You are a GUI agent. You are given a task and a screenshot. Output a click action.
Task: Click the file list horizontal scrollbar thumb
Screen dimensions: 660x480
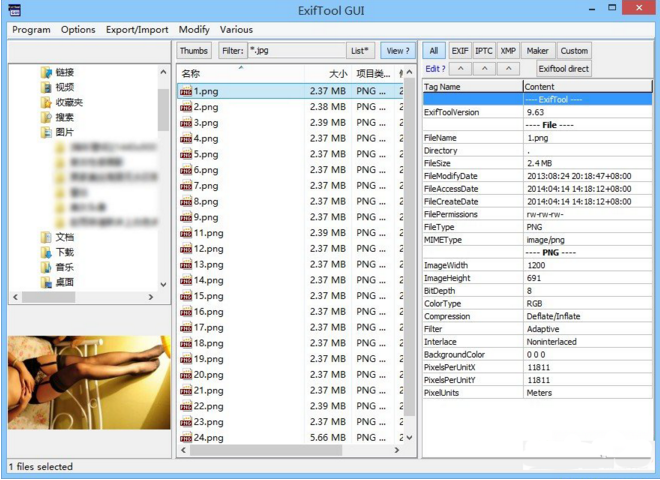click(x=266, y=450)
